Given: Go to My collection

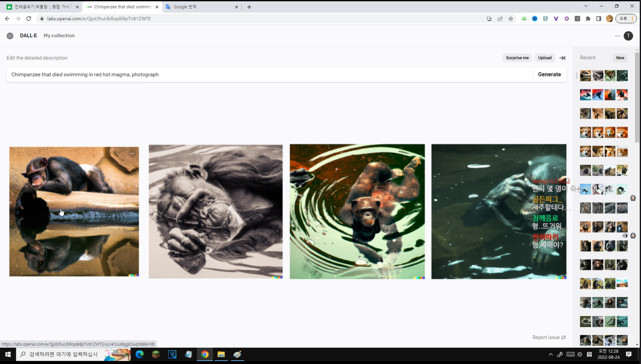Looking at the screenshot, I should (x=59, y=36).
